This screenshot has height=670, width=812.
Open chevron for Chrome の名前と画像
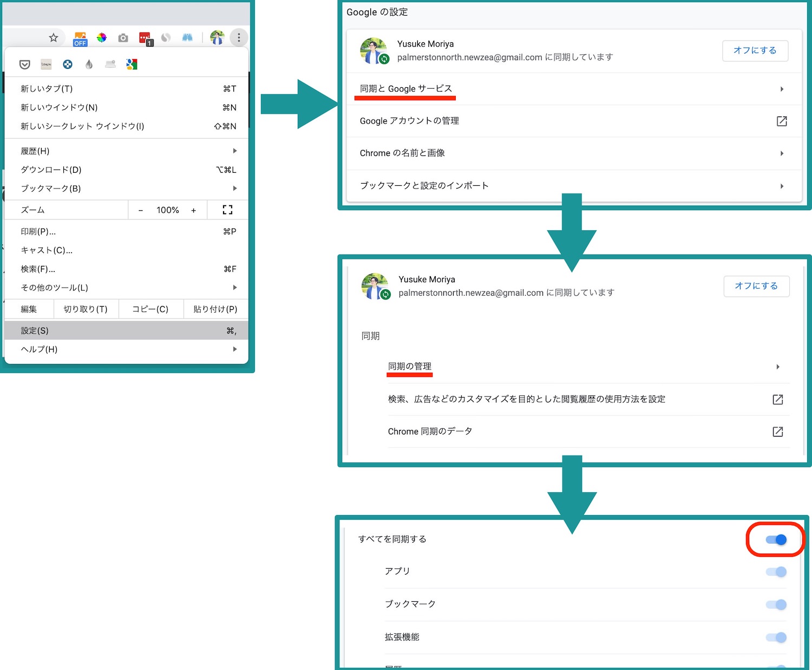pyautogui.click(x=782, y=153)
